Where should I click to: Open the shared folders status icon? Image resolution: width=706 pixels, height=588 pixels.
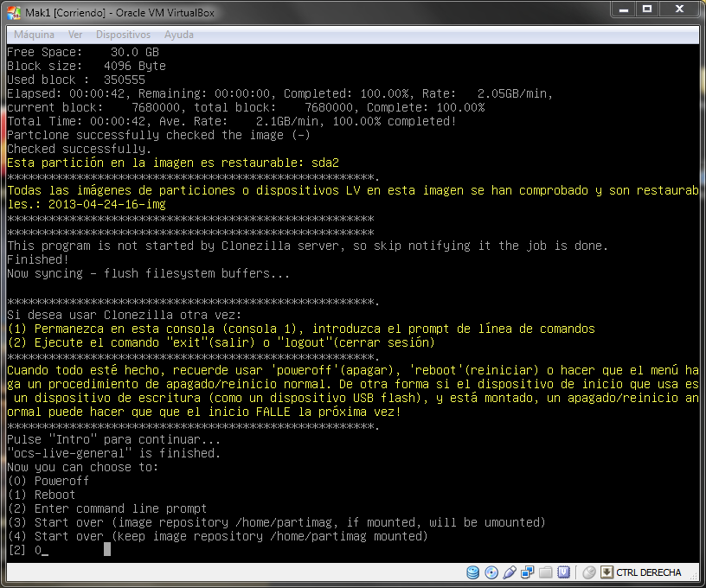[x=546, y=572]
